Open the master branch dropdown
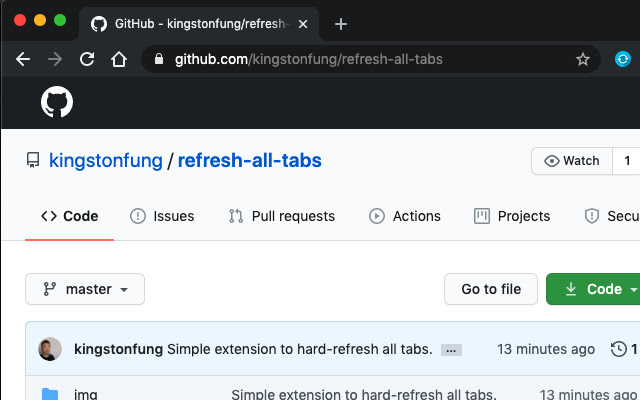This screenshot has width=640, height=400. (85, 289)
